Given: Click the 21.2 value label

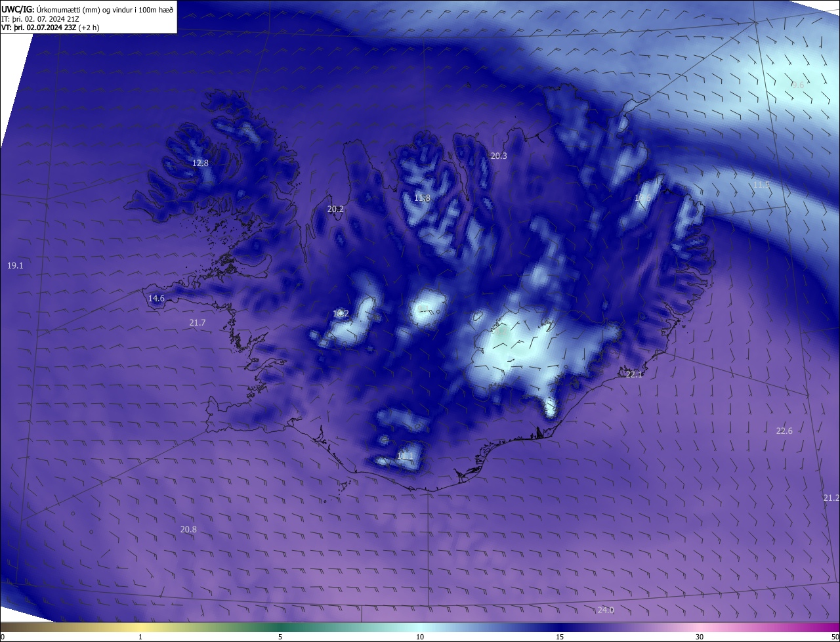Looking at the screenshot, I should [x=831, y=498].
